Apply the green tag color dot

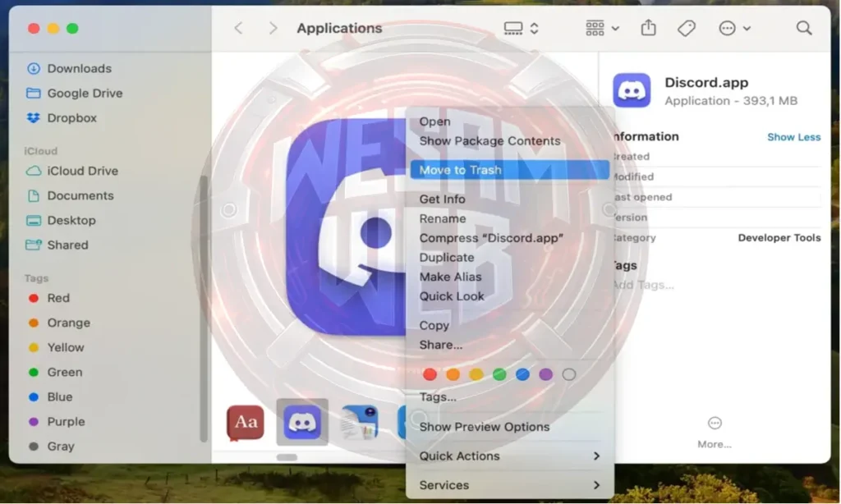[x=499, y=374]
